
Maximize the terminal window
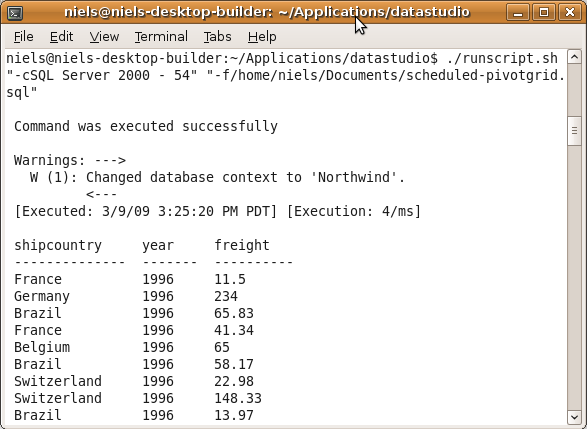coord(544,13)
